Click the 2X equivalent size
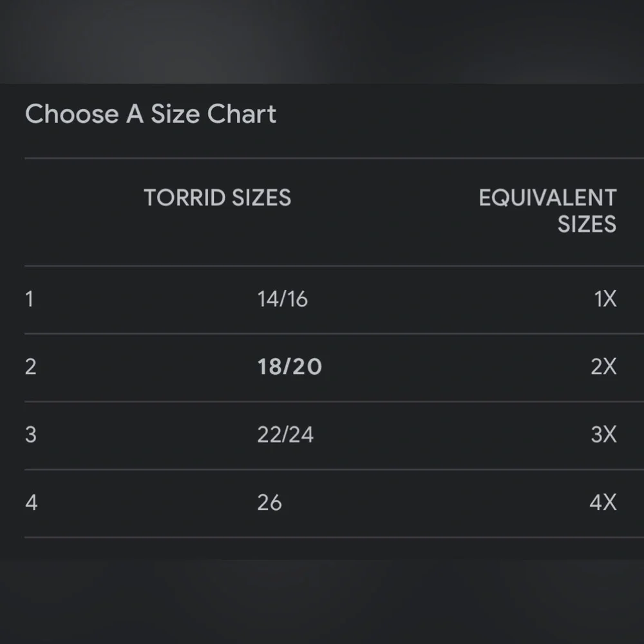 point(603,366)
